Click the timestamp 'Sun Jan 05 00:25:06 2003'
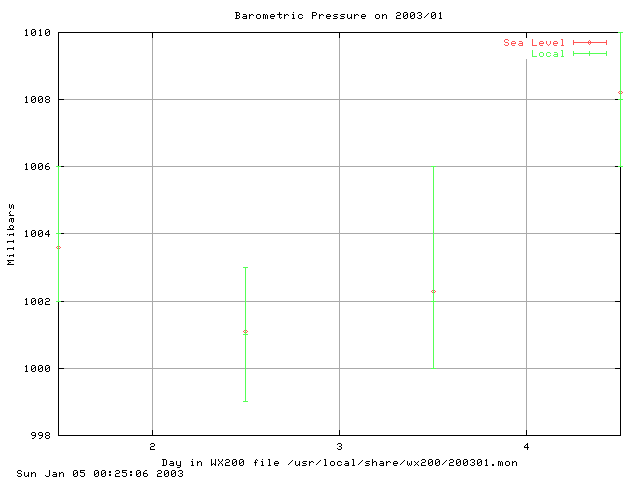This screenshot has height=480, width=640. point(100,473)
